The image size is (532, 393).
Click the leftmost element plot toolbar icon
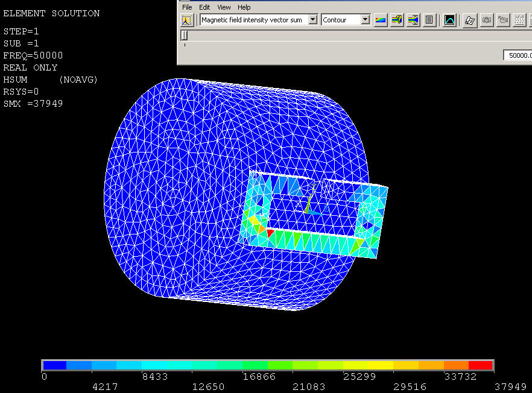[187, 20]
